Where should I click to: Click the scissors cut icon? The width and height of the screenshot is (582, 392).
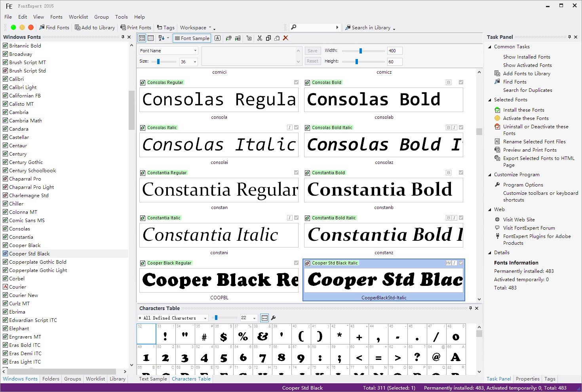[x=260, y=38]
